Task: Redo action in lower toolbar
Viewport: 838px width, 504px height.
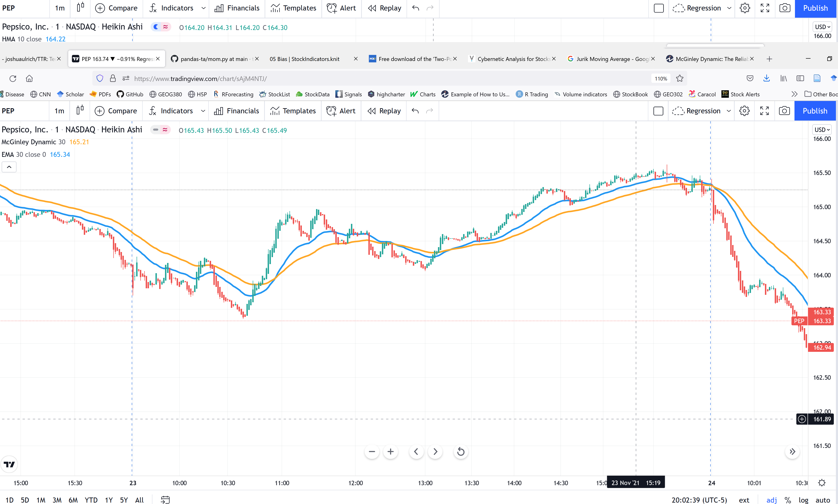Action: click(429, 111)
